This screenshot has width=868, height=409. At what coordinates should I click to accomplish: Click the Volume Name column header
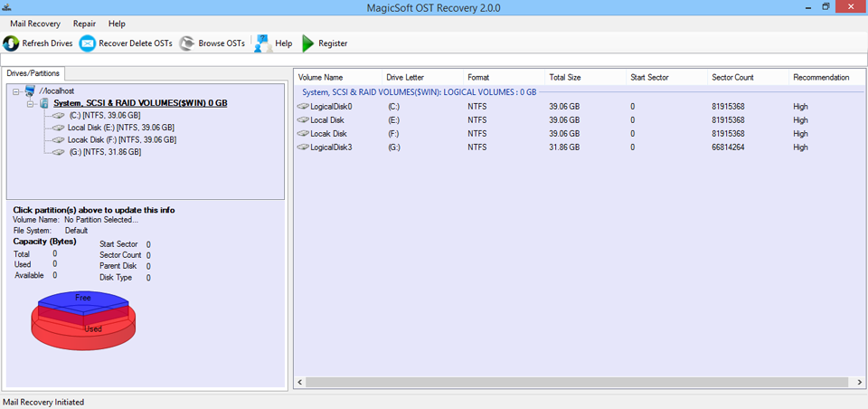click(x=337, y=78)
